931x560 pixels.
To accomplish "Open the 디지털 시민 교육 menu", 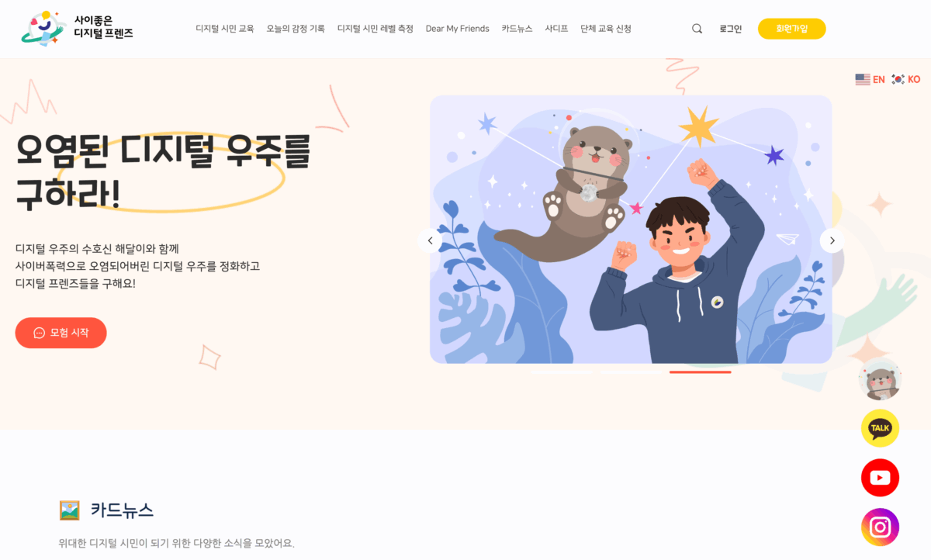I will 225,29.
